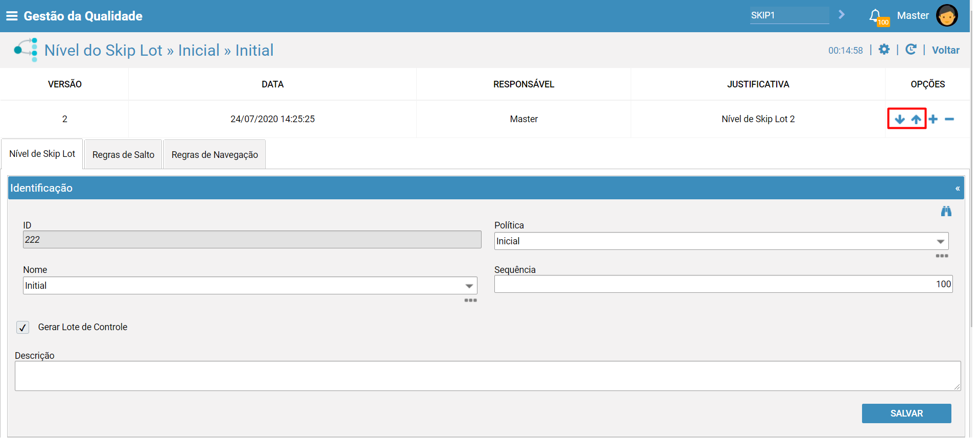Click the SKIP1 search field
980x438 pixels.
click(790, 15)
